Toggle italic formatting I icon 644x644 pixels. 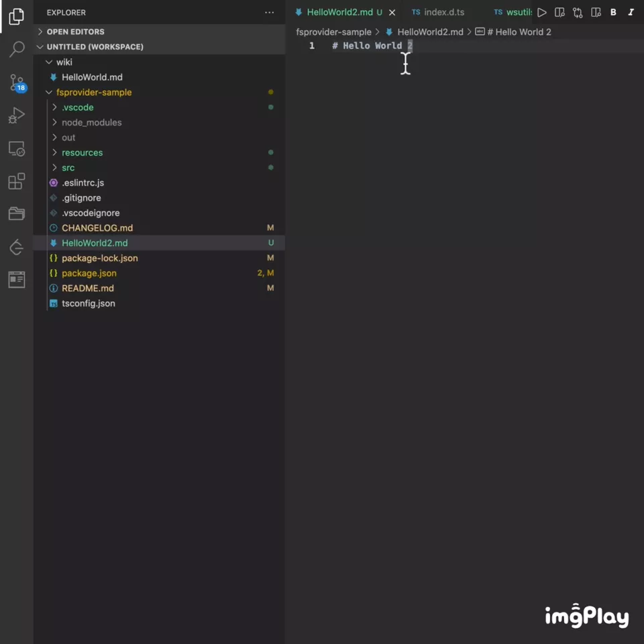(631, 12)
